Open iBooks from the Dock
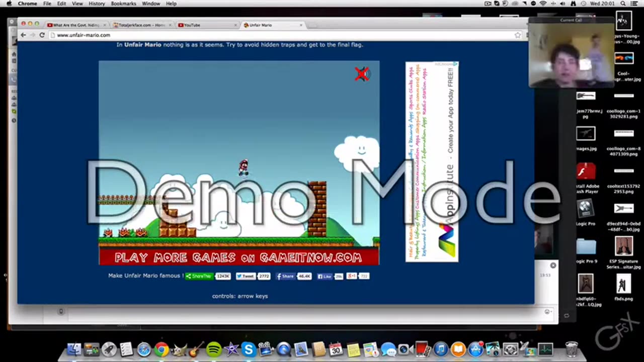 coord(458,349)
